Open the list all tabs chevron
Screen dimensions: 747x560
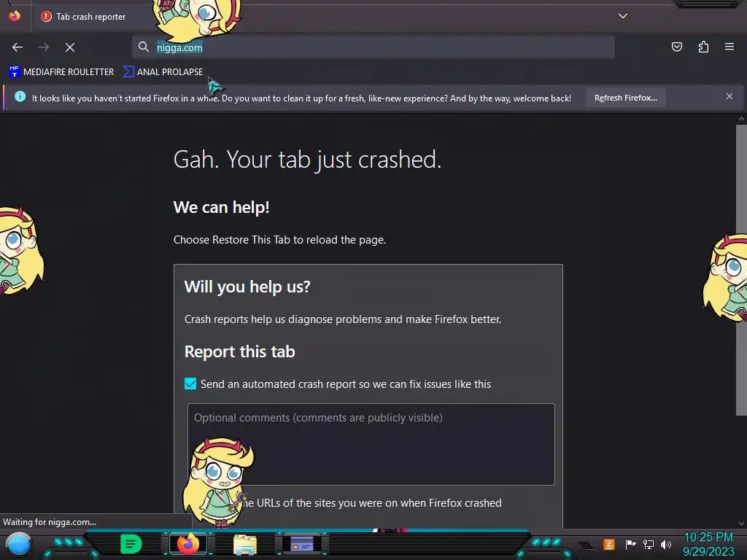tap(623, 16)
